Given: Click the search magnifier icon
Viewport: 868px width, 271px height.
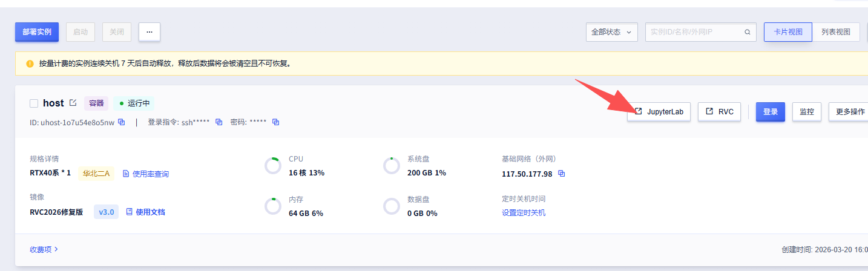Looking at the screenshot, I should coord(748,32).
